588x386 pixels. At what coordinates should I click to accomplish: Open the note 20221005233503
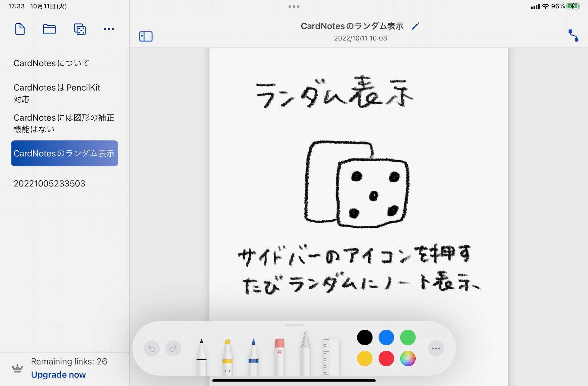tap(65, 183)
